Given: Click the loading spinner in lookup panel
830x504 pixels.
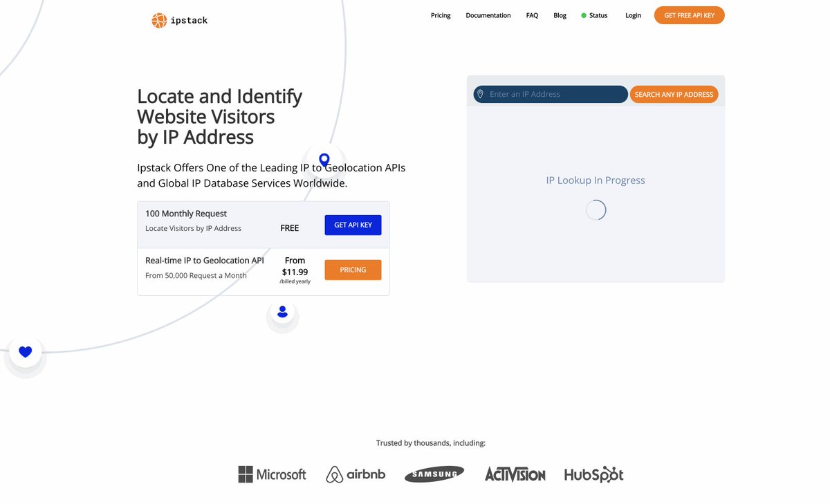Looking at the screenshot, I should pos(596,210).
